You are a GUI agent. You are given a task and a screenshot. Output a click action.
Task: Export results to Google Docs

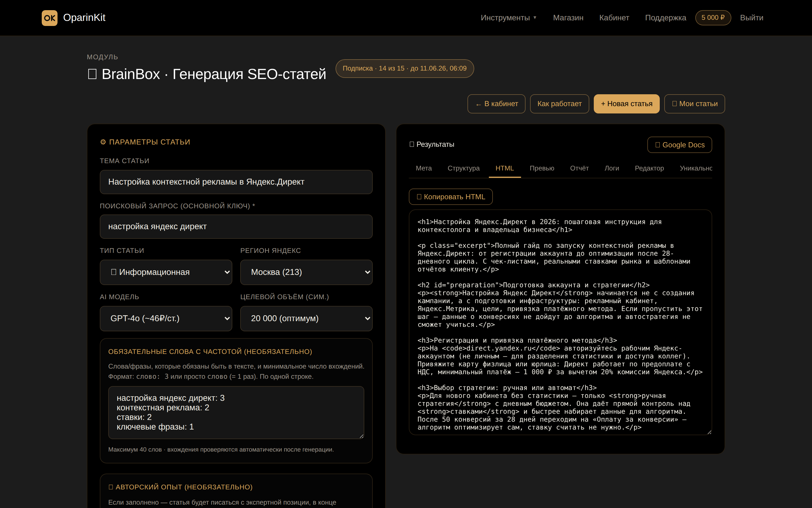tap(679, 145)
